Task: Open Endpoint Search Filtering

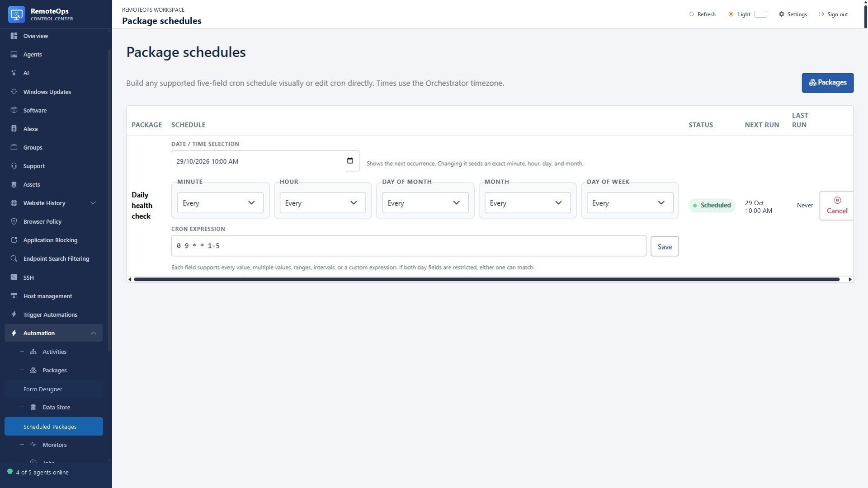Action: coord(54,258)
